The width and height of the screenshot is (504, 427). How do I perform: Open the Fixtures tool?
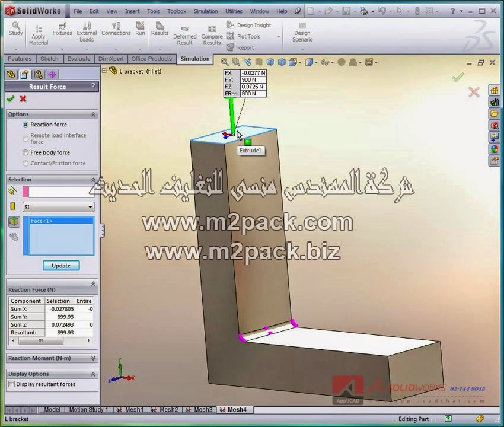[62, 29]
